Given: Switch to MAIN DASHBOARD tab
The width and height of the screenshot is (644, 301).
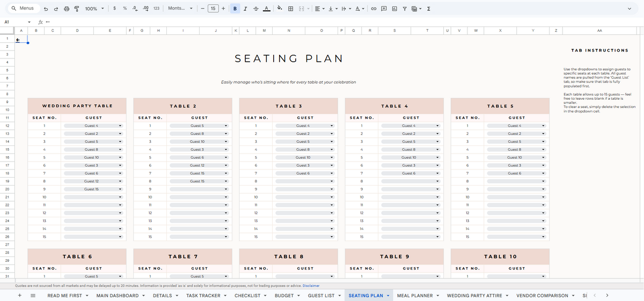Looking at the screenshot, I should point(117,296).
